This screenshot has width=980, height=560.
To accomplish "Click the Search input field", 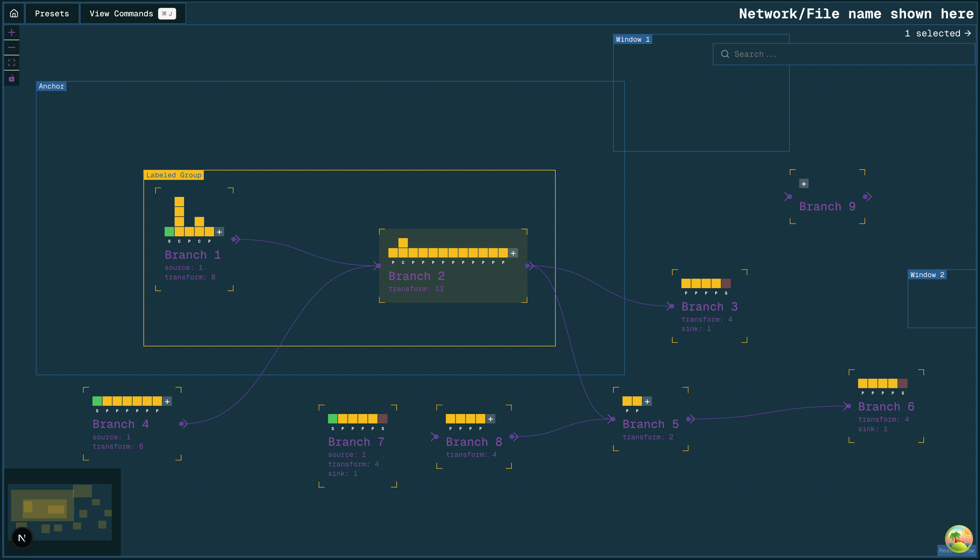I will pos(843,54).
